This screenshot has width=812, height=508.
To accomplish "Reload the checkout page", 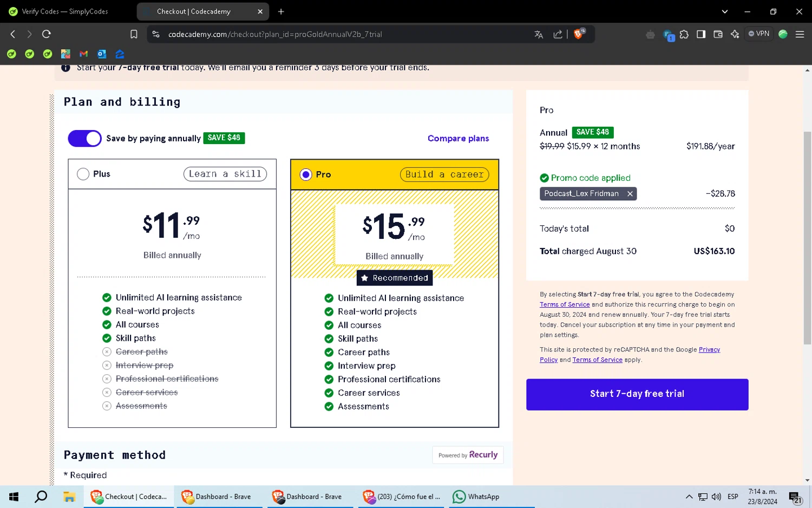I will point(47,34).
